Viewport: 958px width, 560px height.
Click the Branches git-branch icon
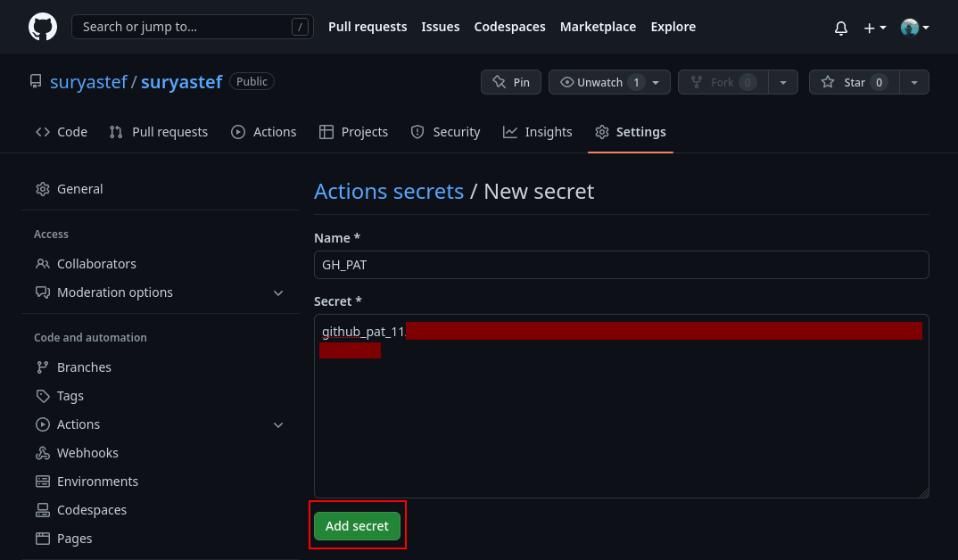(43, 367)
